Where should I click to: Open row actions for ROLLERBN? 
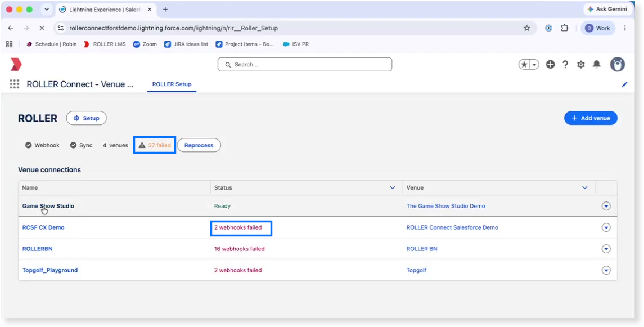pos(606,249)
